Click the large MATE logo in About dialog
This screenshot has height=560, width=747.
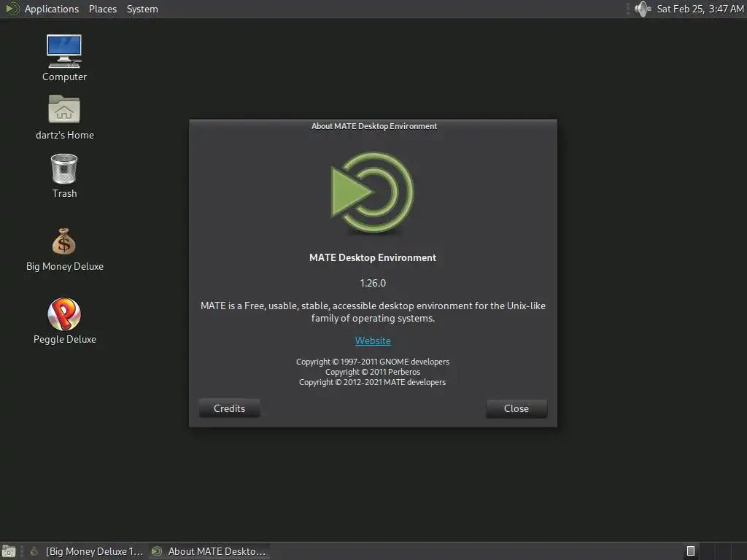(373, 192)
